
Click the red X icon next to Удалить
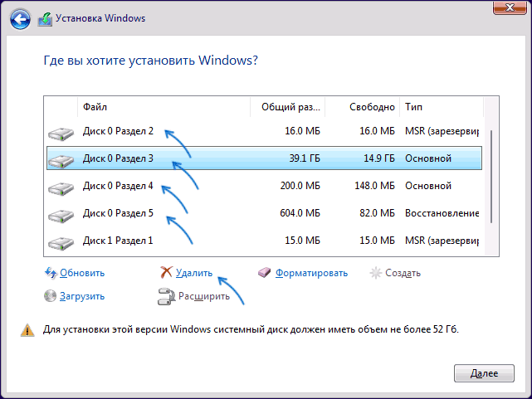[166, 272]
